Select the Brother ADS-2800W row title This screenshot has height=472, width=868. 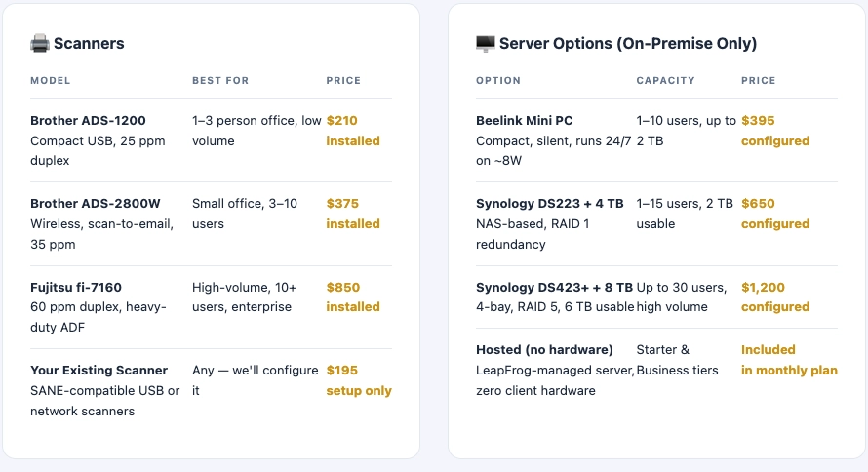click(96, 204)
